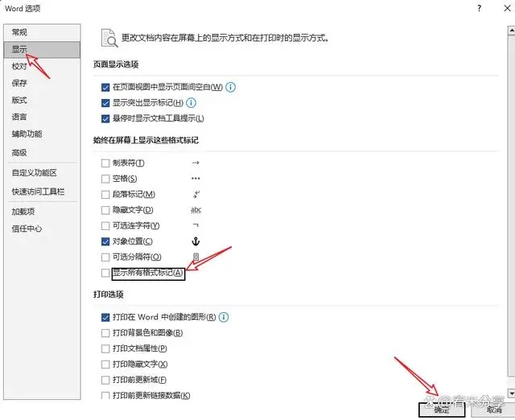This screenshot has width=515, height=420.
Task: Confirm settings with 确定 button
Action: 442,410
